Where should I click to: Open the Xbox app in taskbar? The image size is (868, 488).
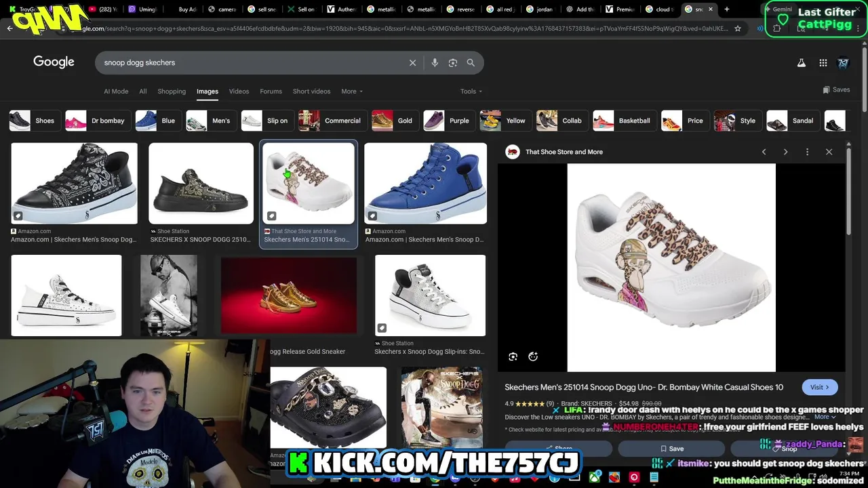click(x=594, y=477)
